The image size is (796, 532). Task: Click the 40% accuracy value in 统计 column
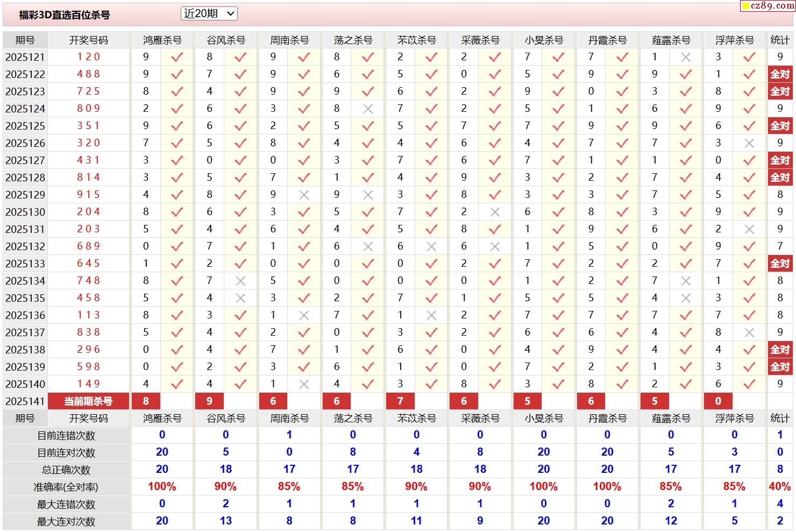tap(780, 487)
